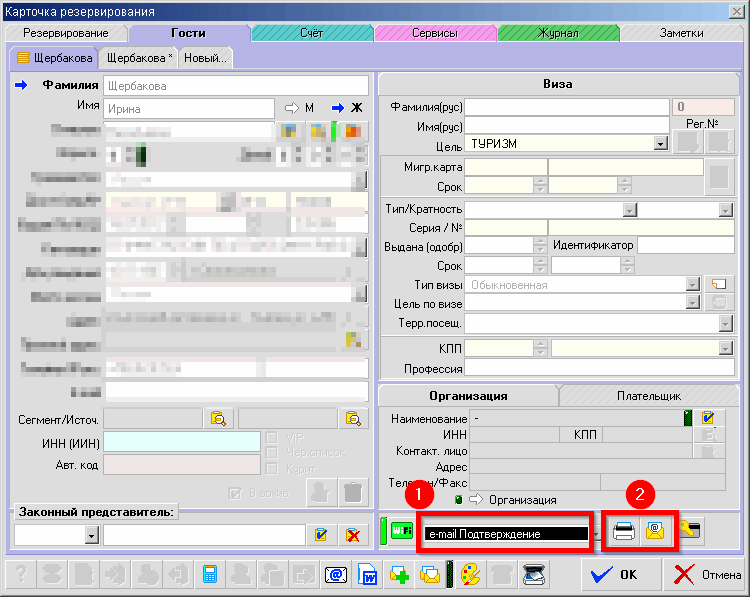Click the scanner icon in bottom toolbar
This screenshot has height=597, width=750.
click(536, 575)
